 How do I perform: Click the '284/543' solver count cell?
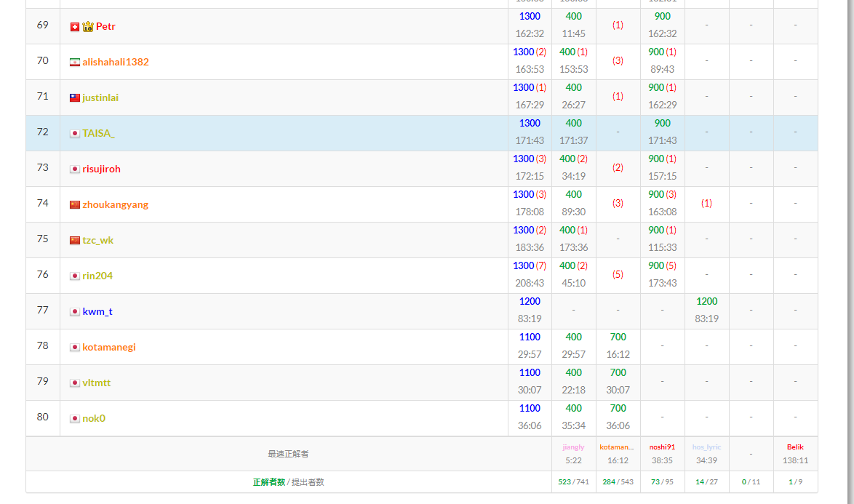[618, 482]
